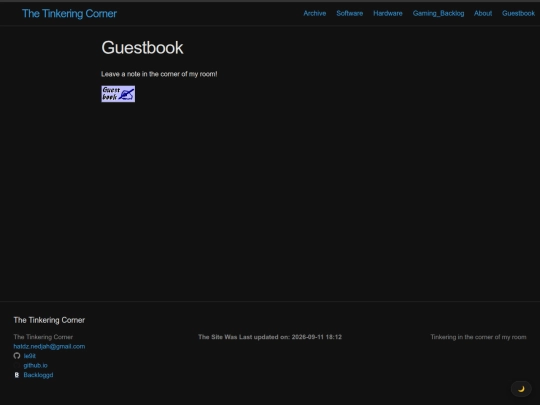Go to the Archive page
Screen dimensions: 540x405
point(314,13)
